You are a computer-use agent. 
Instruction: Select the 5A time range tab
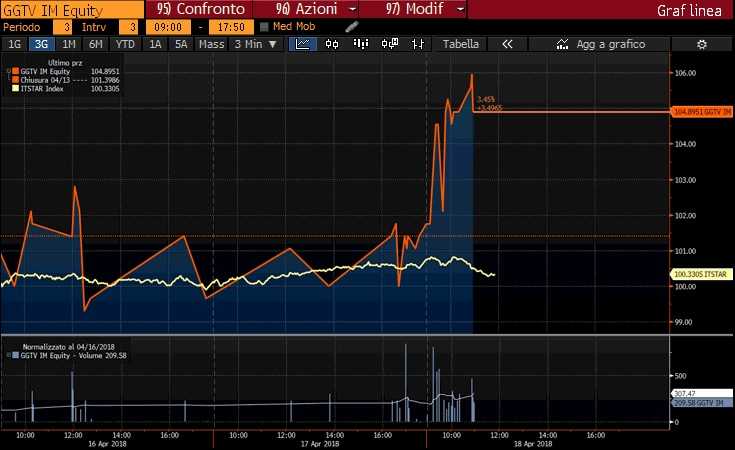pos(181,44)
